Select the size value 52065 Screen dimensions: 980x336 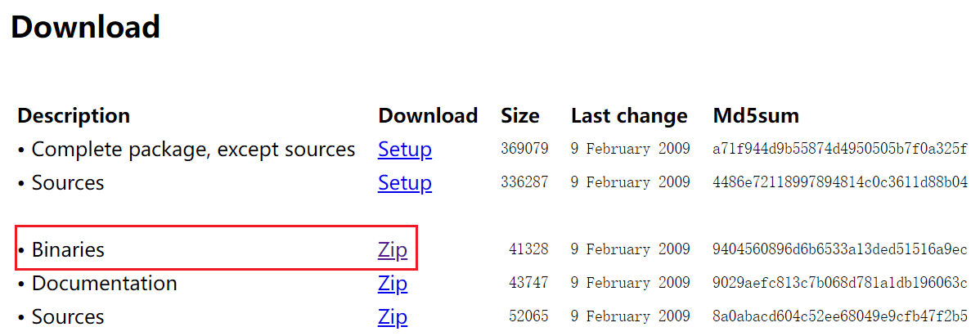coord(528,317)
